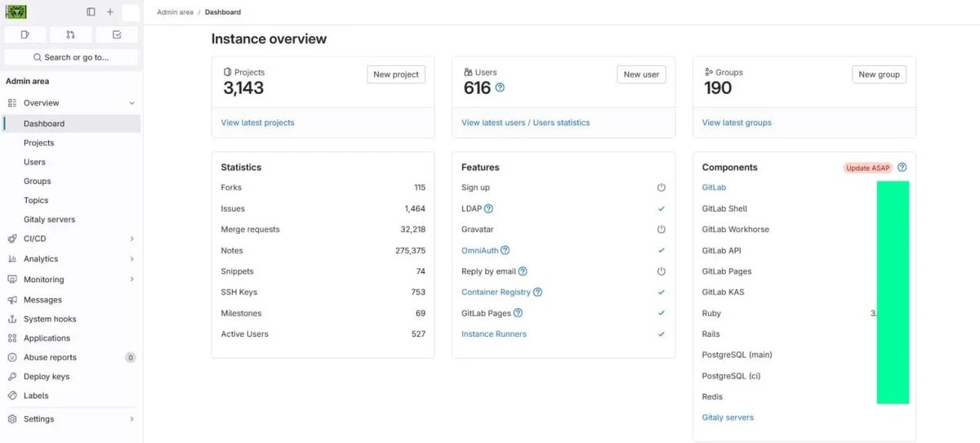Click help icon beside LDAP feature
Viewport: 980px width, 443px height.
(x=488, y=209)
